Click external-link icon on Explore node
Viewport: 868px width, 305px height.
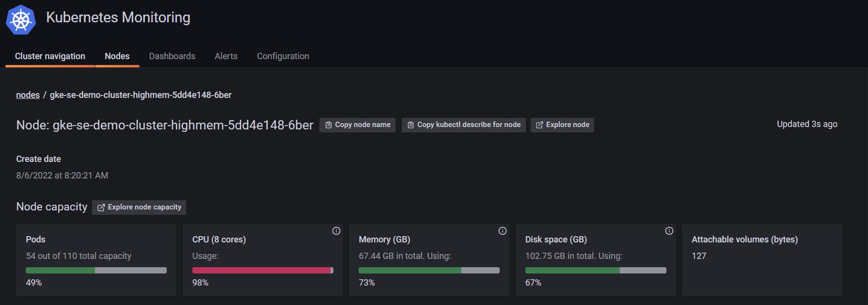[x=539, y=125]
